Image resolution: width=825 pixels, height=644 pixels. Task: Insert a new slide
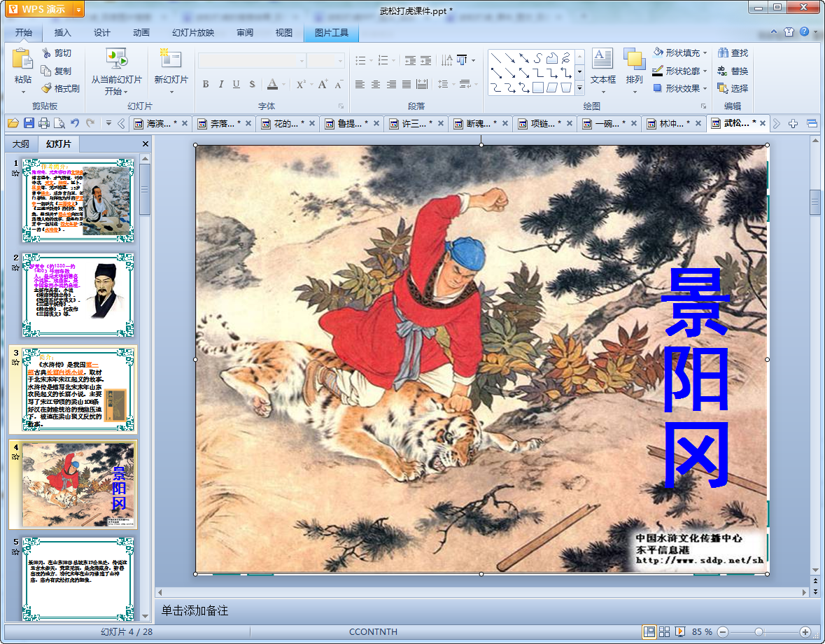point(171,71)
